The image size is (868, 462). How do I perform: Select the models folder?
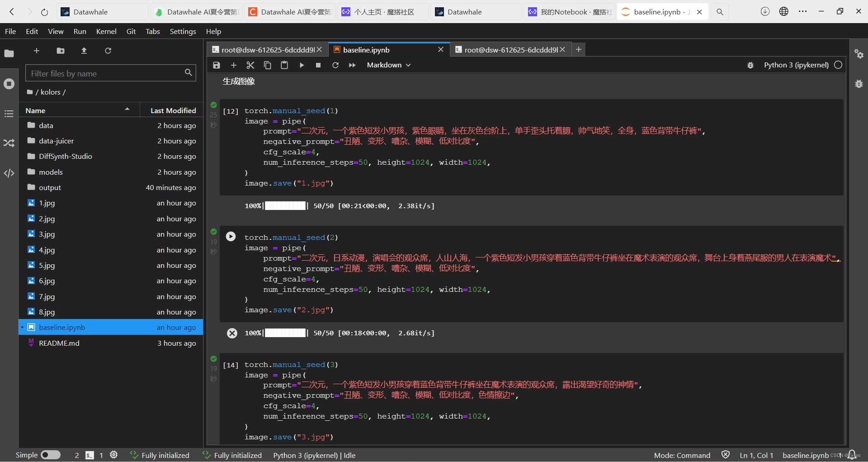pos(111,172)
